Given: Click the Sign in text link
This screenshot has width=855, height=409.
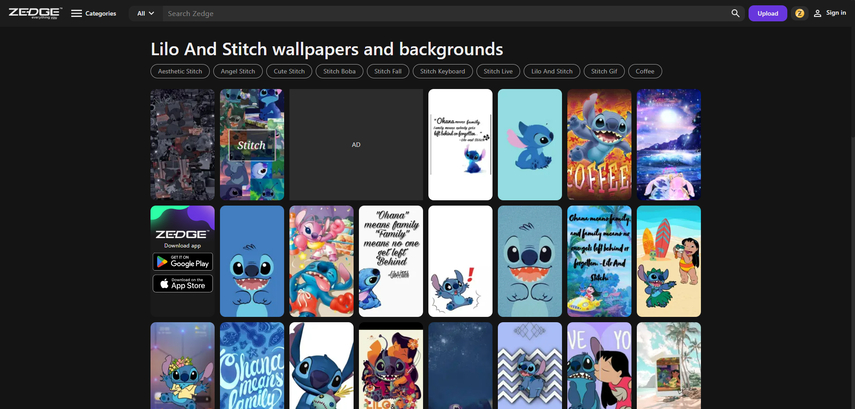Looking at the screenshot, I should 836,13.
